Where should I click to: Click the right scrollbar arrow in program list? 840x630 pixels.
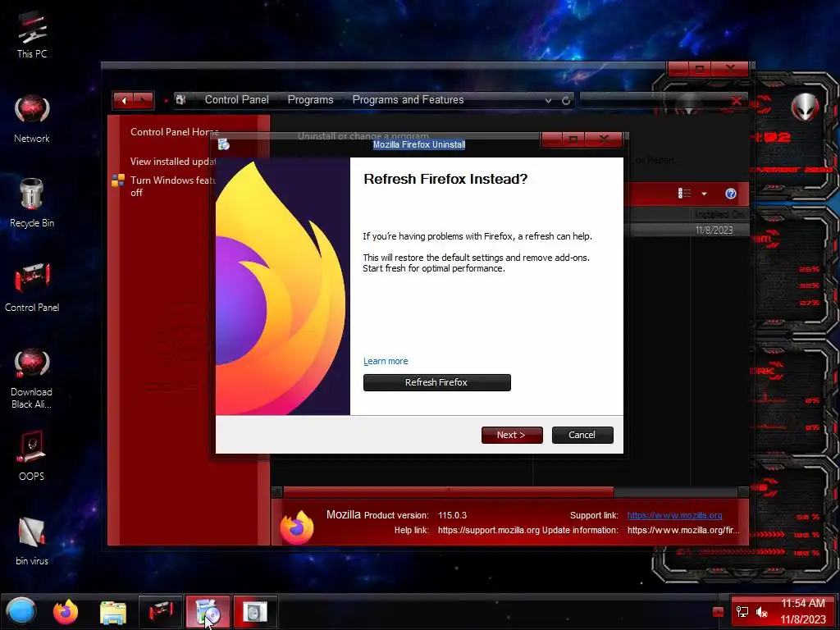pyautogui.click(x=743, y=491)
